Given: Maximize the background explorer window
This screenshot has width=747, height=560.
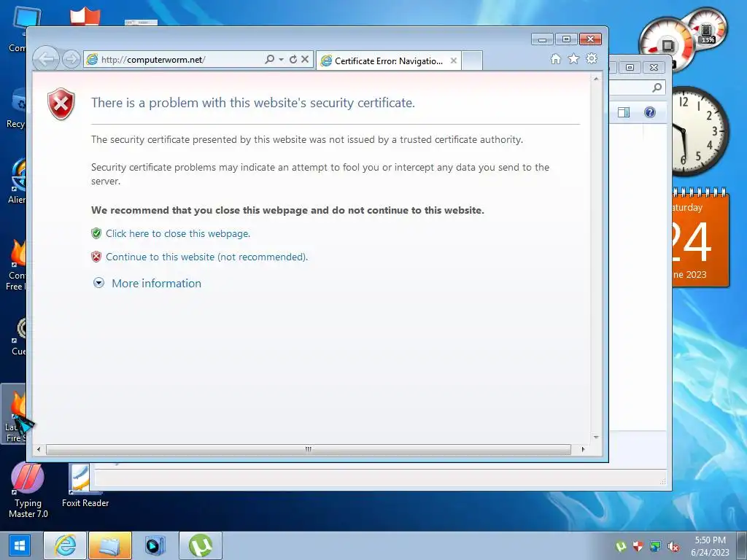Looking at the screenshot, I should (630, 68).
